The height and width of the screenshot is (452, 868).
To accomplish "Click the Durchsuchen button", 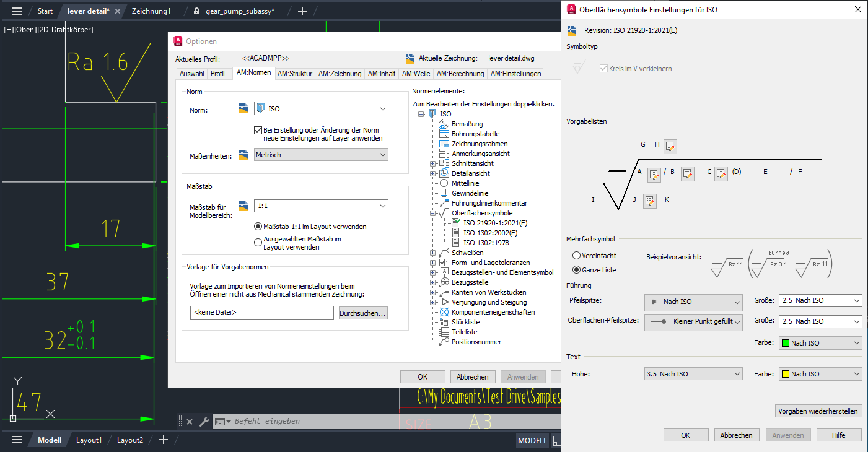I will [363, 313].
